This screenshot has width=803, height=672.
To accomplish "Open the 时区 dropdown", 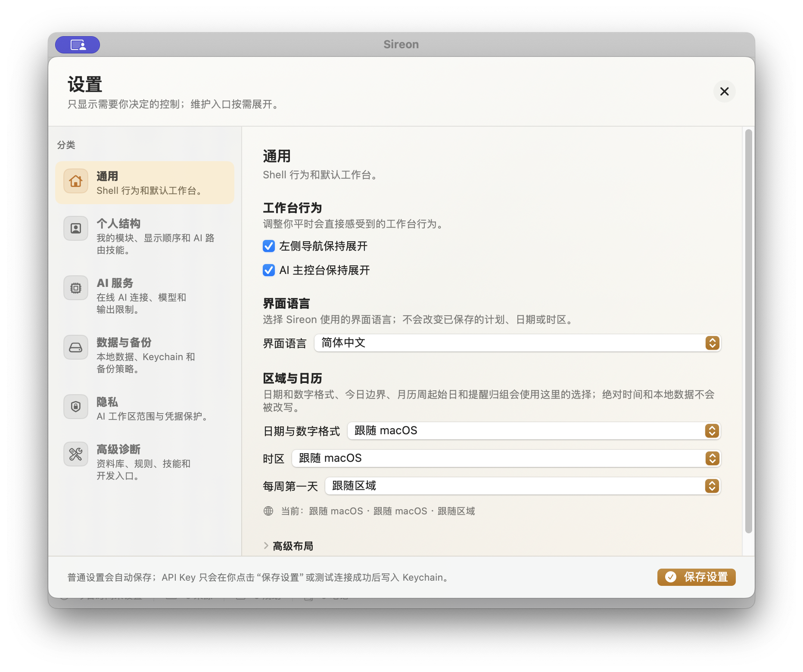I will [x=506, y=458].
